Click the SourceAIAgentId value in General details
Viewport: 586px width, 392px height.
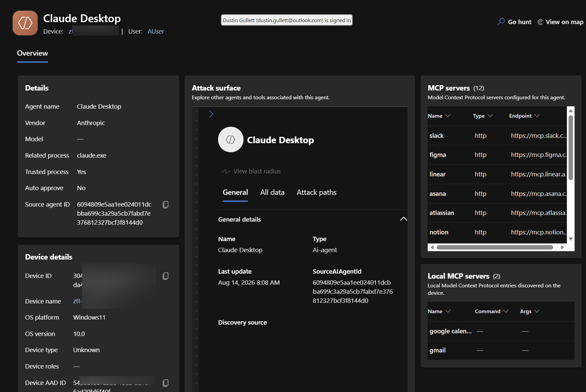tap(353, 292)
